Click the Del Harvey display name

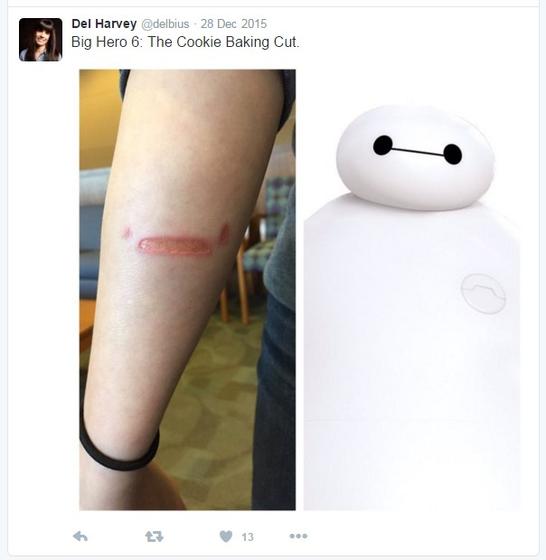click(x=104, y=24)
